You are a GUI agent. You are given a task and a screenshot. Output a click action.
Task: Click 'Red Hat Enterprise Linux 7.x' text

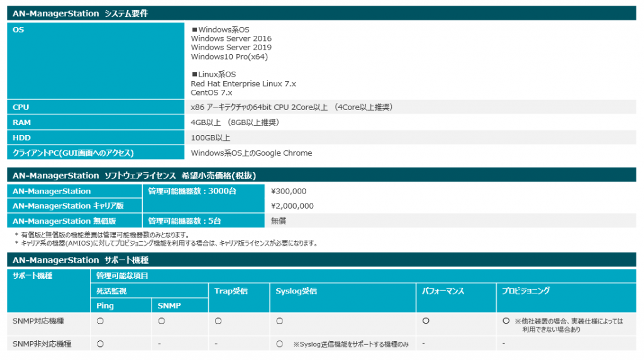point(243,84)
